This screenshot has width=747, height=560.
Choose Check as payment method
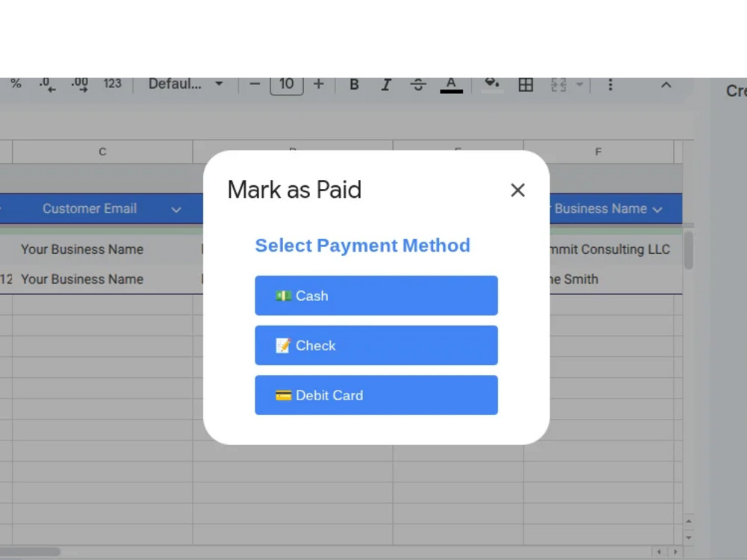tap(376, 345)
